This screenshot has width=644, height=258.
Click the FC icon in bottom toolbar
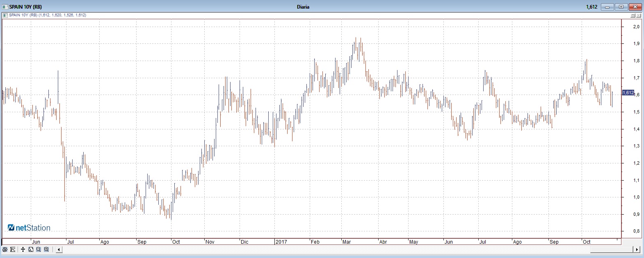coord(13,249)
